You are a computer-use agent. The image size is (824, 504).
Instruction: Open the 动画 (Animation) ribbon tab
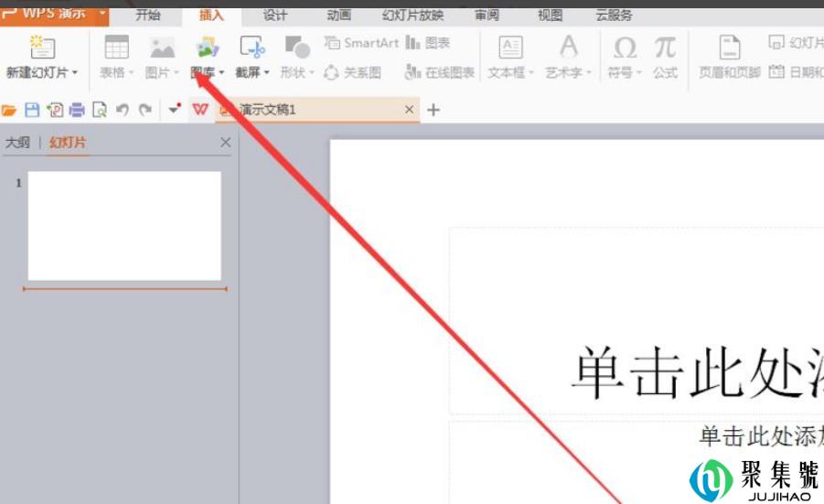click(338, 16)
